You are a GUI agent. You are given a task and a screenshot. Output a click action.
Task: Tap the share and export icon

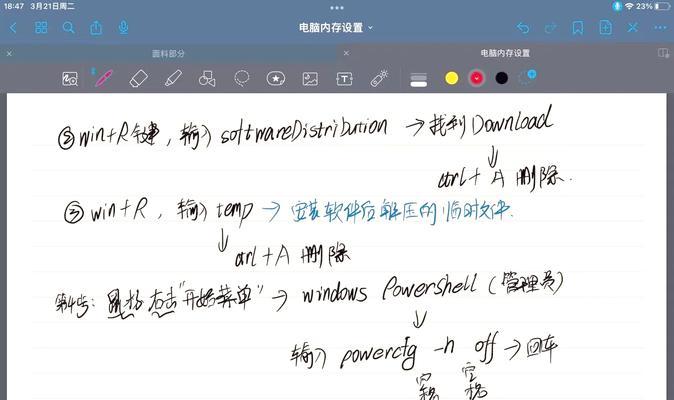pyautogui.click(x=96, y=28)
